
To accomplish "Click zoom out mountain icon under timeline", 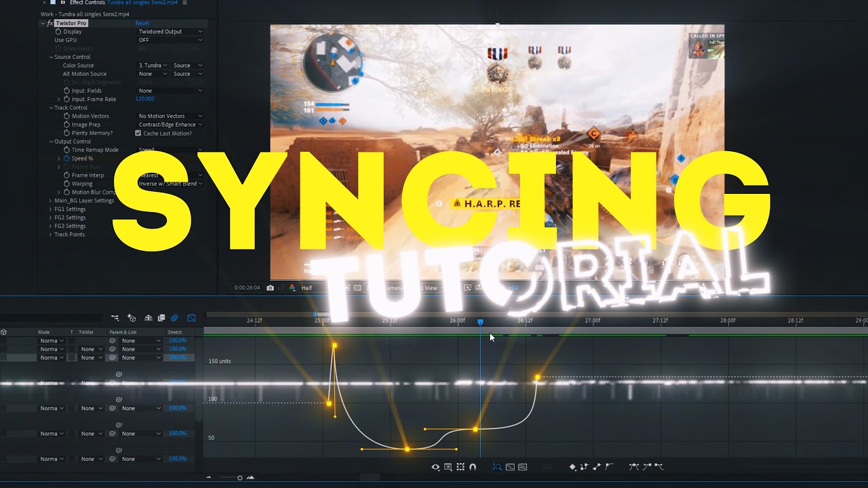I will (x=208, y=478).
